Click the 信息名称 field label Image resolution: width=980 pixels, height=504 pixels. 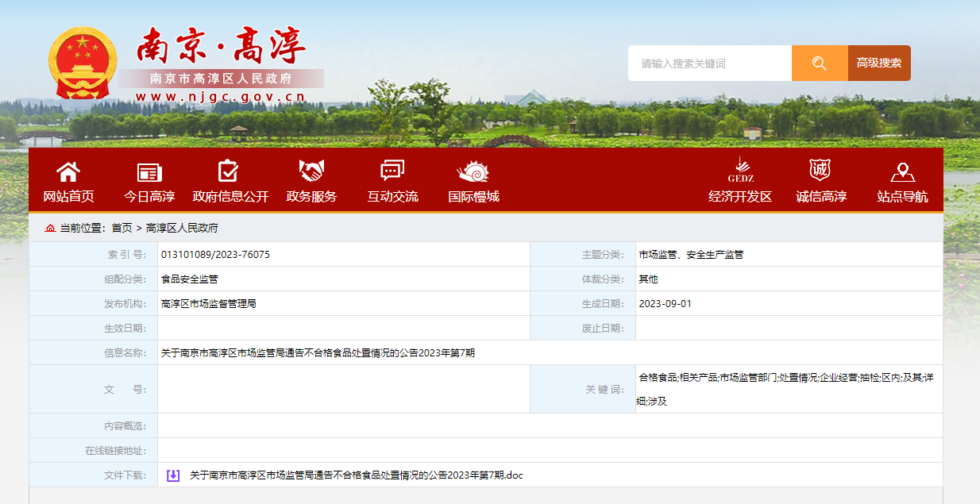(125, 353)
